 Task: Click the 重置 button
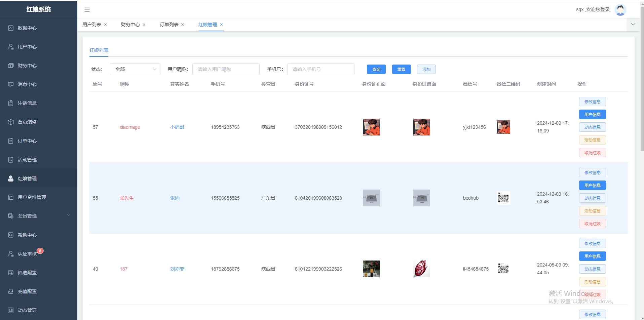(x=402, y=69)
